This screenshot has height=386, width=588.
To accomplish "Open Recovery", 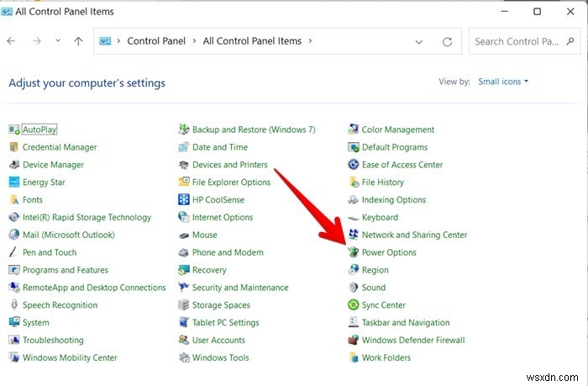I will 209,270.
